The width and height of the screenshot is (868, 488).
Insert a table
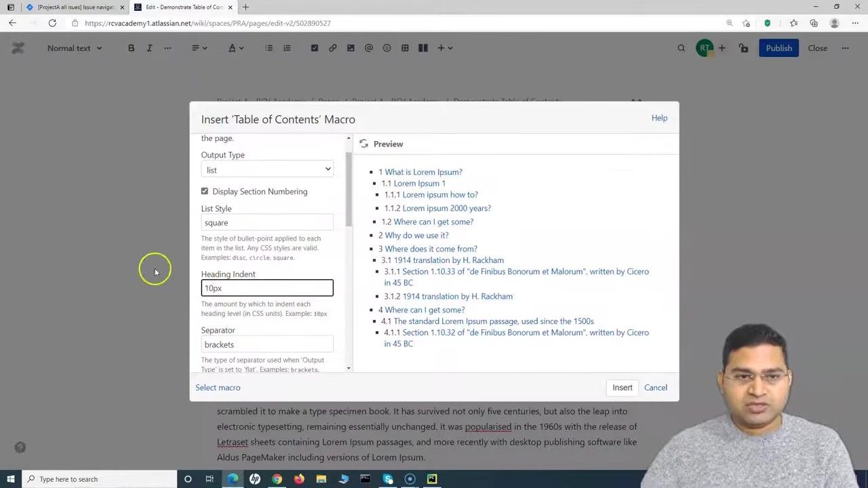pyautogui.click(x=405, y=48)
